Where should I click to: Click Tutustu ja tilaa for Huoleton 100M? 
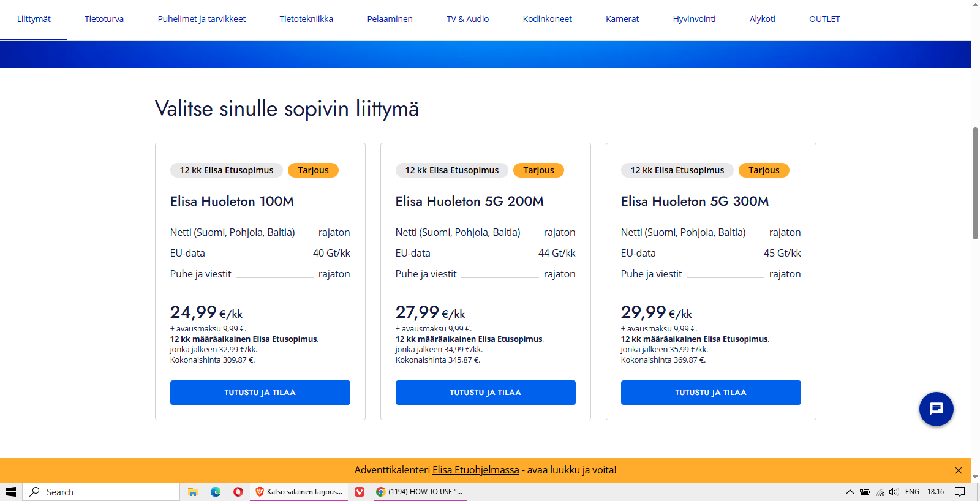click(260, 393)
